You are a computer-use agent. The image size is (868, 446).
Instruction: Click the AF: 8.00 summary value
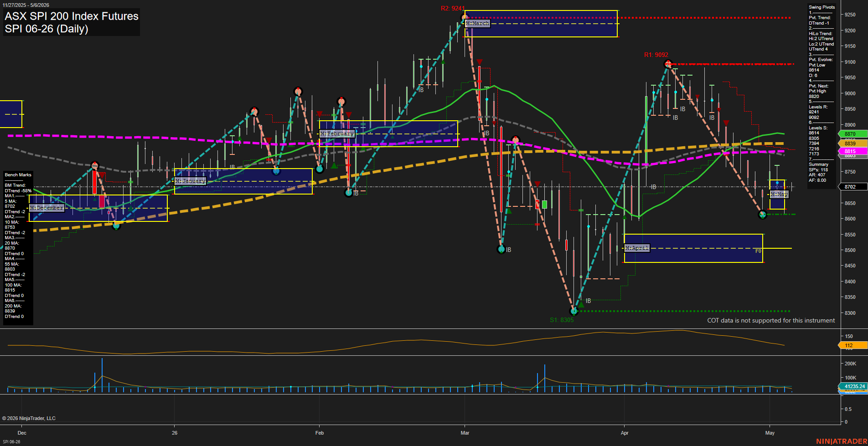[817, 180]
